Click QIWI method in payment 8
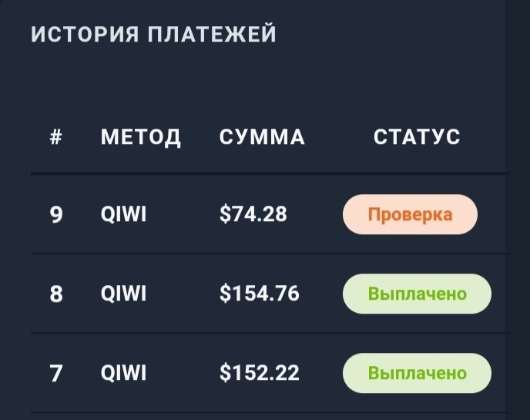The width and height of the screenshot is (530, 420). 123,294
